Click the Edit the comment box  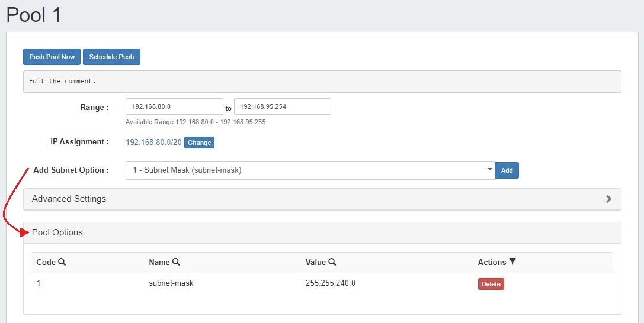[322, 82]
